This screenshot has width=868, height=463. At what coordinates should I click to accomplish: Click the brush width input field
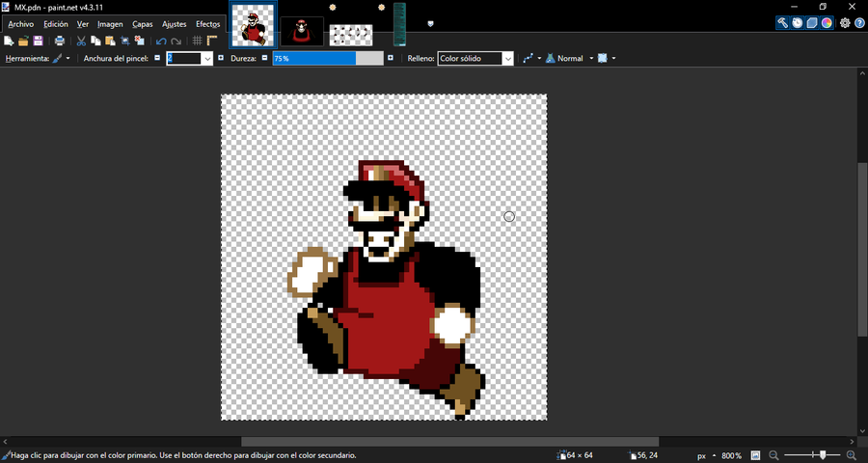pos(184,59)
